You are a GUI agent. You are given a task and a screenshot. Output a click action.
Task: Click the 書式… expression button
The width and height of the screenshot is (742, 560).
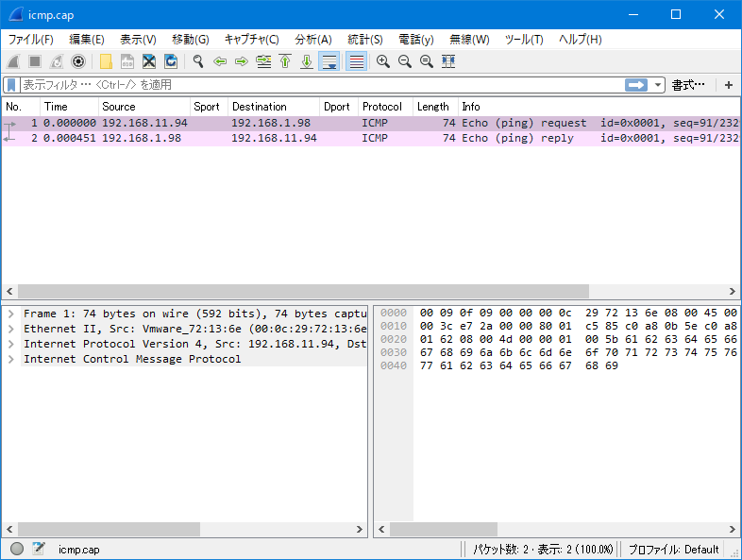click(x=688, y=85)
